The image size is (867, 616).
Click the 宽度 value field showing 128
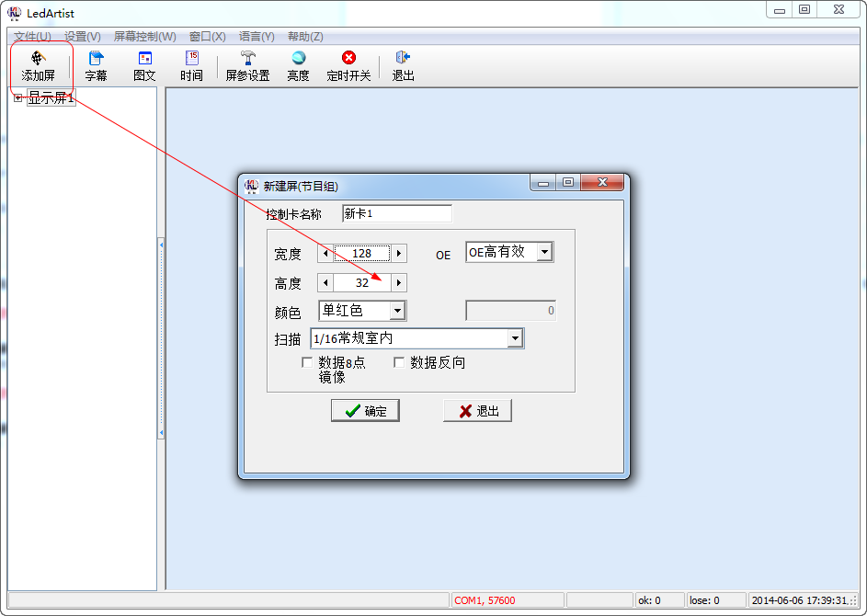(362, 253)
